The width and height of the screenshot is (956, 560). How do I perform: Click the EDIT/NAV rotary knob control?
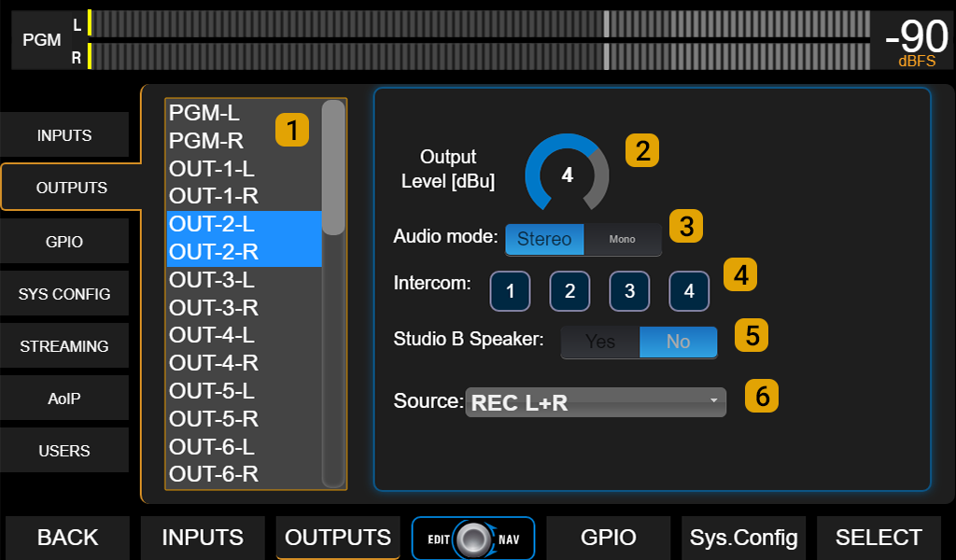point(473,538)
